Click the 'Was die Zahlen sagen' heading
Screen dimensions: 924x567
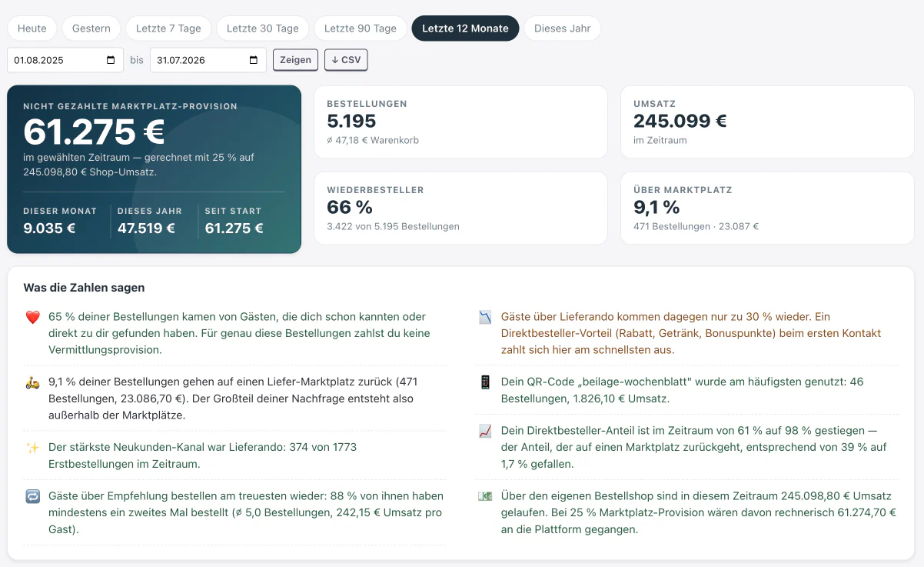tap(84, 288)
